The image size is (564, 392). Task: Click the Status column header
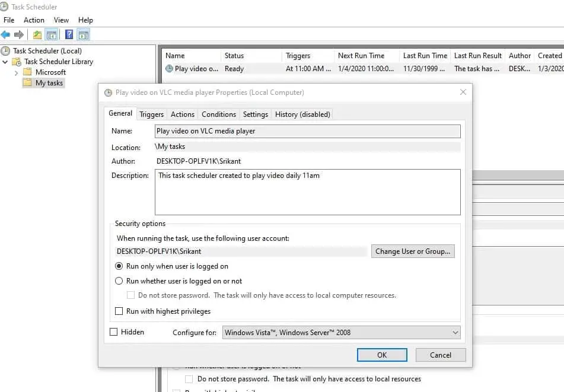(x=251, y=56)
